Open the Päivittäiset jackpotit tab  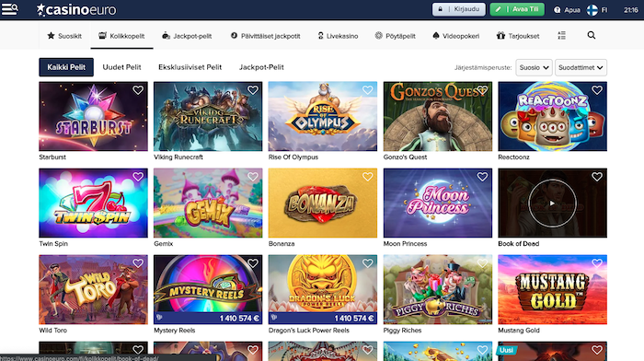(x=265, y=36)
